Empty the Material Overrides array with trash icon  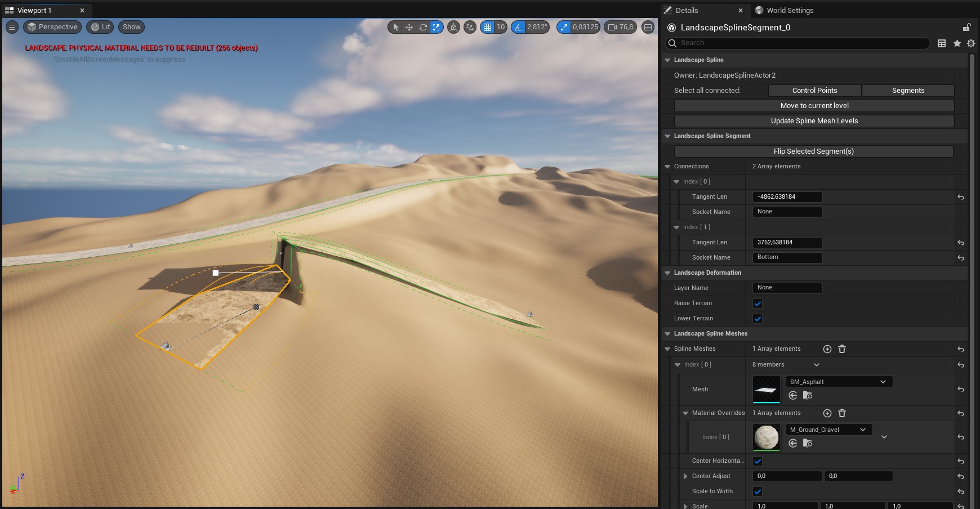pos(841,413)
